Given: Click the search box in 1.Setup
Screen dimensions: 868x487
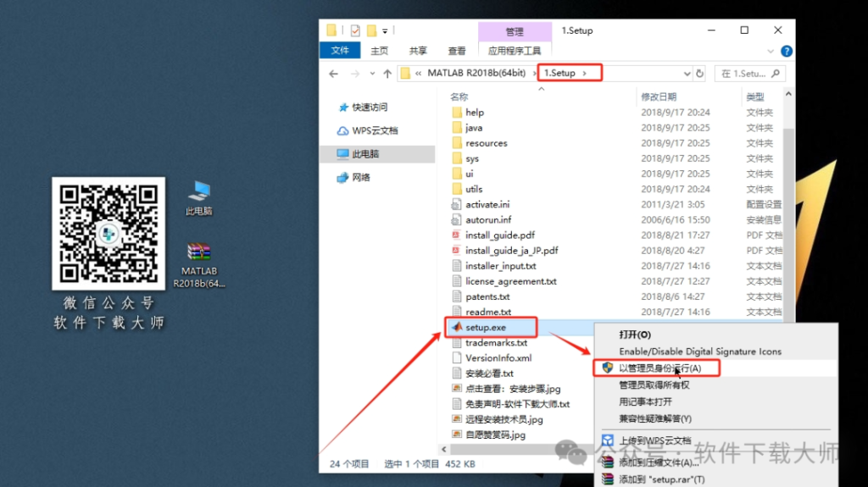Looking at the screenshot, I should (x=750, y=74).
